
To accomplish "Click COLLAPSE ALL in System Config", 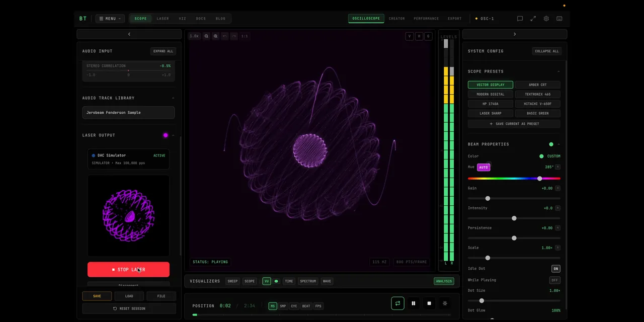I will coord(547,51).
